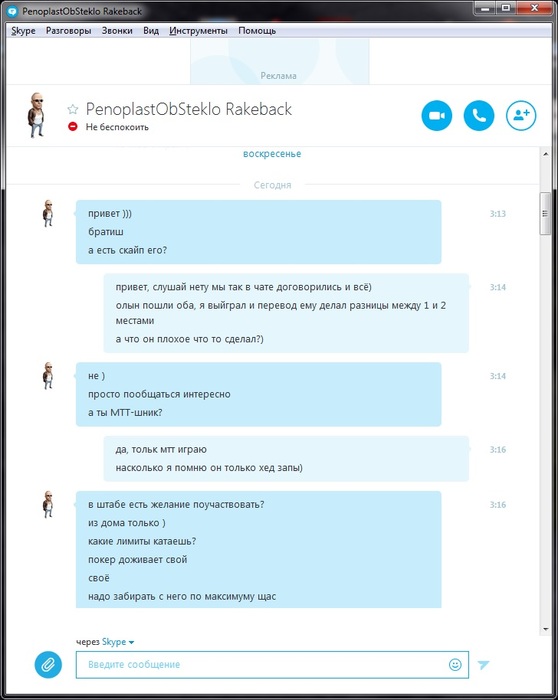
Task: Send the message with the arrow icon
Action: tap(483, 665)
